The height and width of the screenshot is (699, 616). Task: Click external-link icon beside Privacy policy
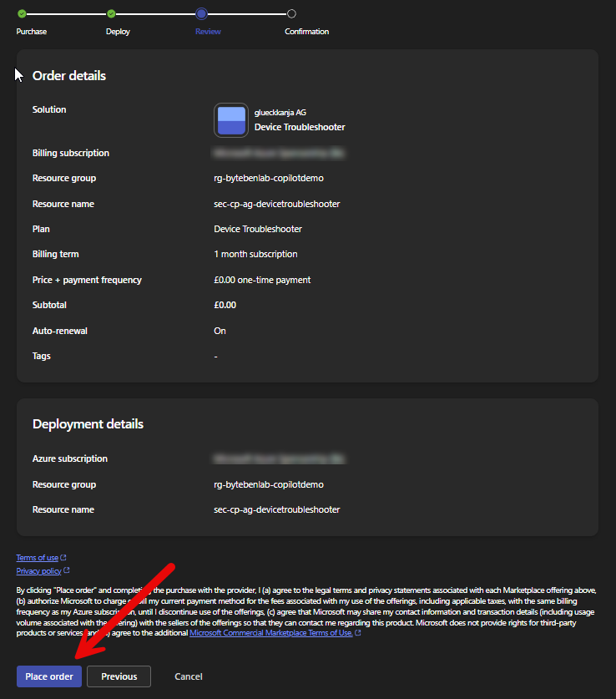click(67, 571)
